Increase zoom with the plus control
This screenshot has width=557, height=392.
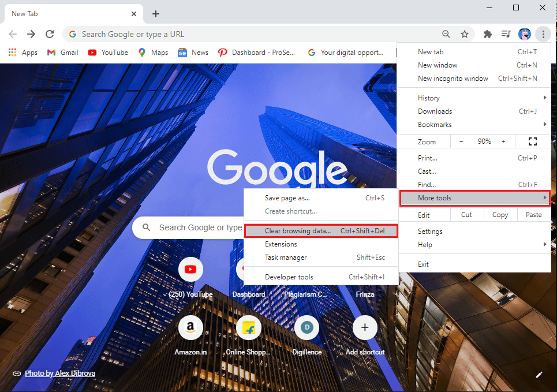[x=503, y=141]
